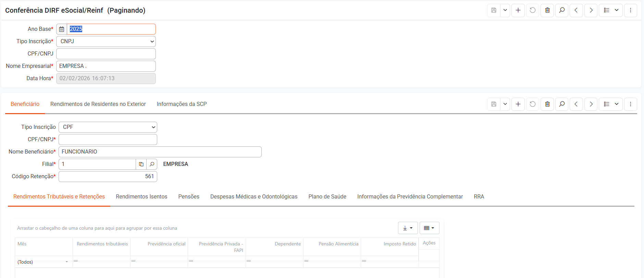Click the Filial lookup magnifier icon
This screenshot has width=644, height=278.
152,164
